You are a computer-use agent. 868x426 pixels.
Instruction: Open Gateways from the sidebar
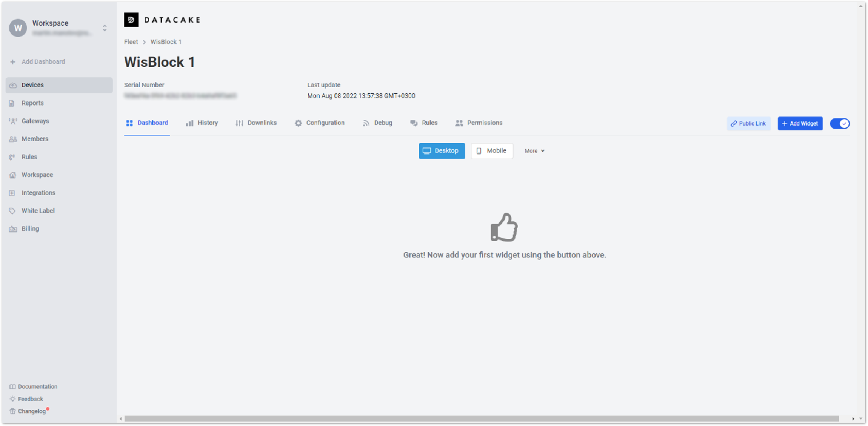click(35, 121)
